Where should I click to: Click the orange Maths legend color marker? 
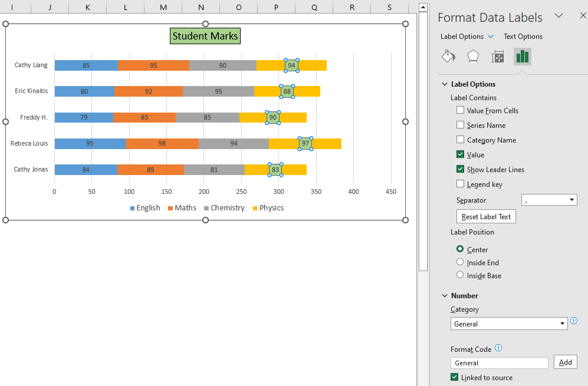[x=170, y=209]
